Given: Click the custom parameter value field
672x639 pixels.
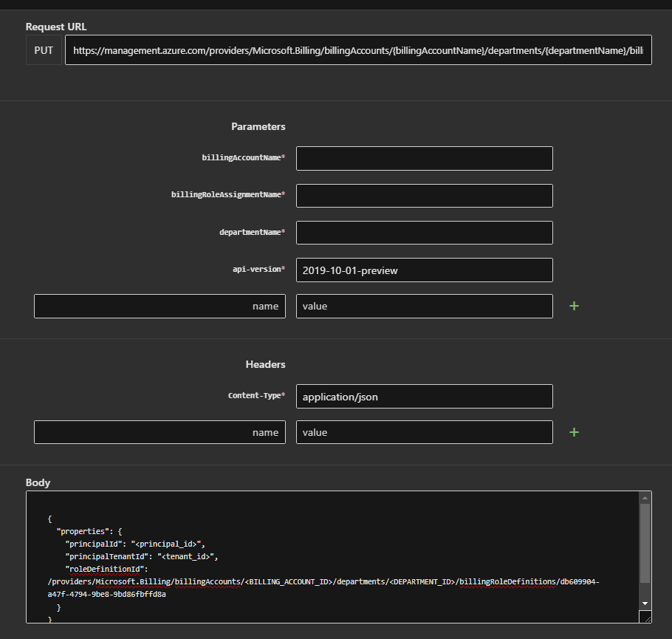Looking at the screenshot, I should click(x=424, y=306).
